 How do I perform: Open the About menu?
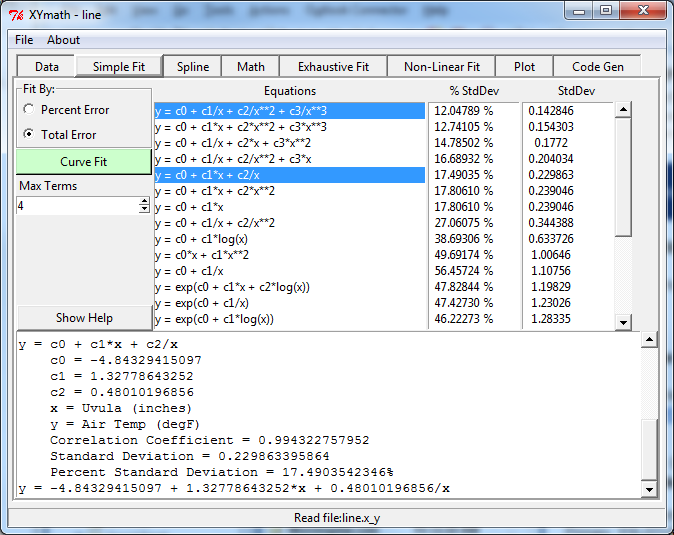(x=63, y=40)
